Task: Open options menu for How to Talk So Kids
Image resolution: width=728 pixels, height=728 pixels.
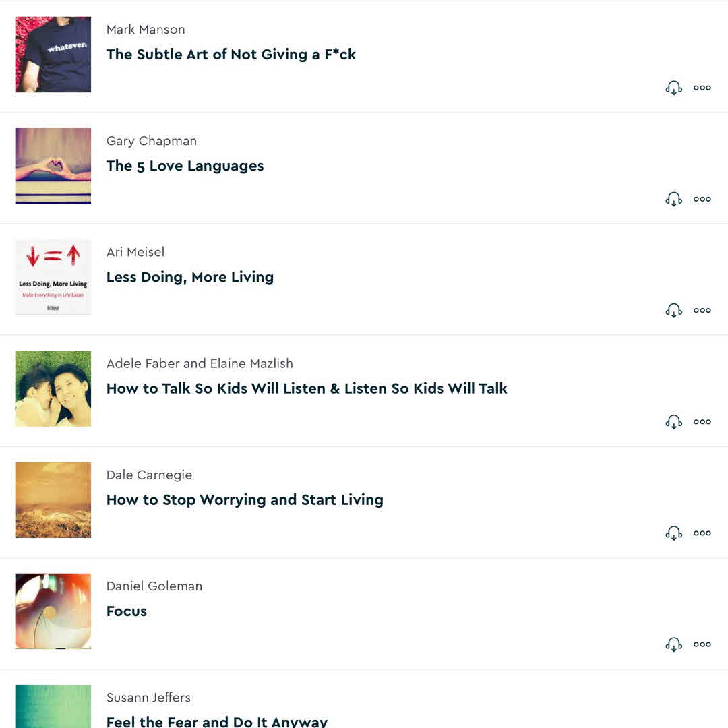Action: (702, 421)
